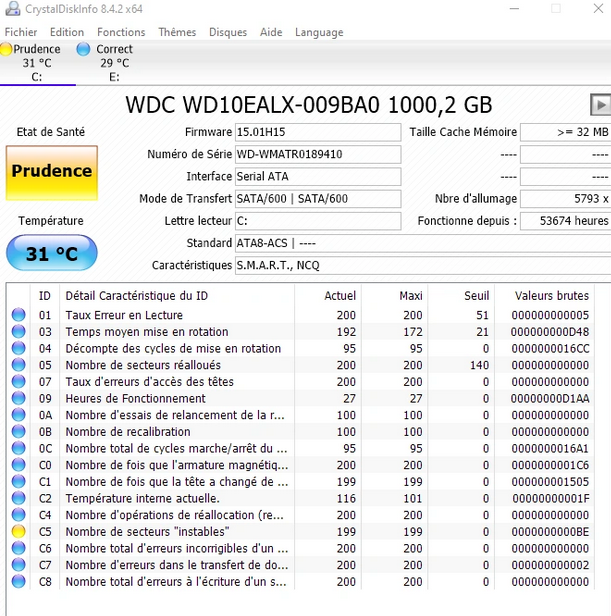Open the Edition menu
611x616 pixels.
click(67, 32)
